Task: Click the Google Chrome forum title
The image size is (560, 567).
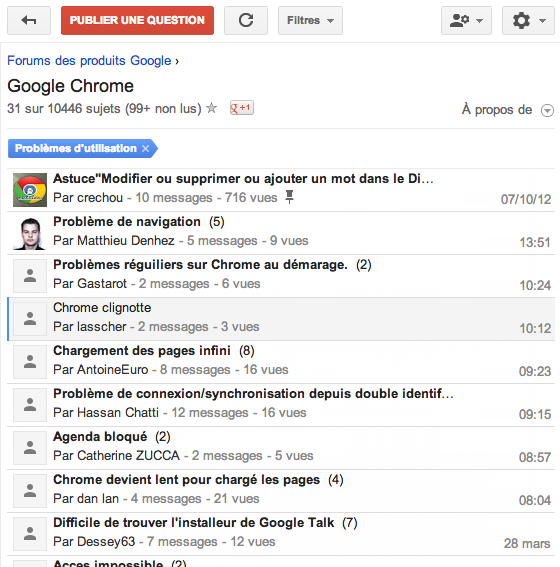Action: coord(70,86)
